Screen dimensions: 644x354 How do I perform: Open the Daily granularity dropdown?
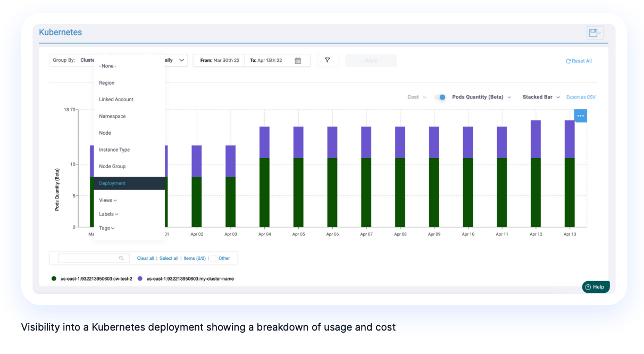pos(175,60)
